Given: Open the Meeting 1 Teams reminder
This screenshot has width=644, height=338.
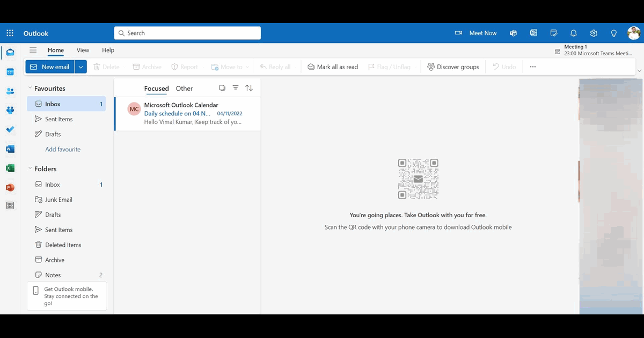Looking at the screenshot, I should coord(594,50).
